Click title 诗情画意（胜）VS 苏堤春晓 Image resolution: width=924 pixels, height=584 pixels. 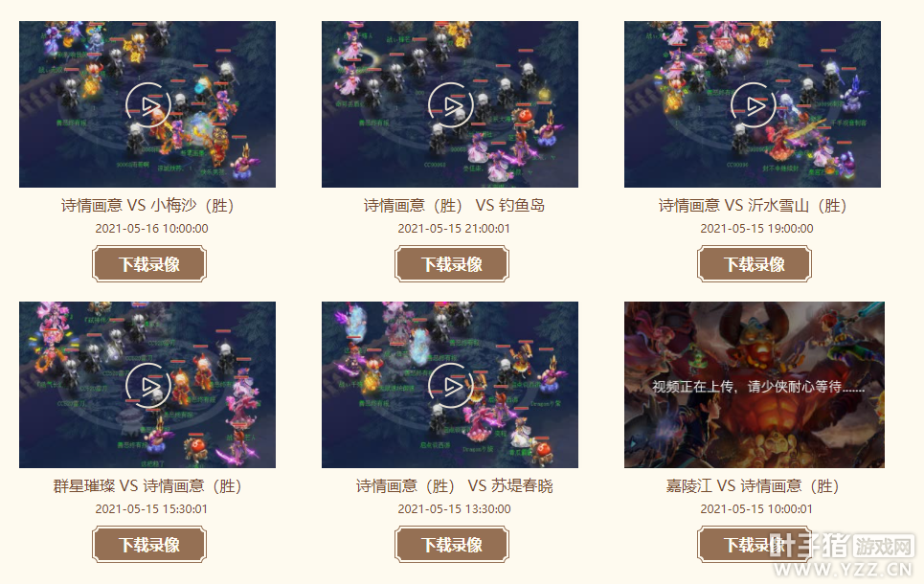point(454,486)
